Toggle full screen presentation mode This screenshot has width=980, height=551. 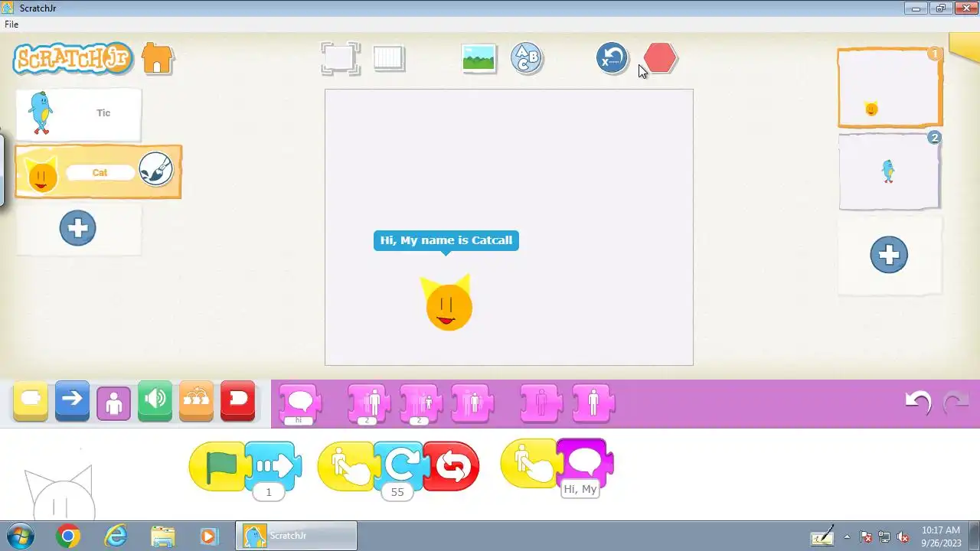point(340,58)
